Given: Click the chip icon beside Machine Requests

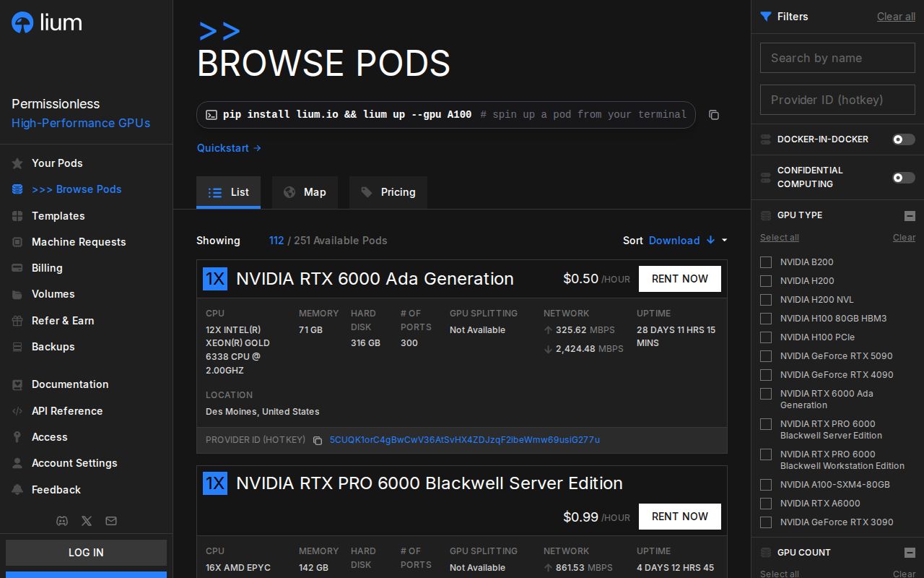Looking at the screenshot, I should (x=17, y=242).
